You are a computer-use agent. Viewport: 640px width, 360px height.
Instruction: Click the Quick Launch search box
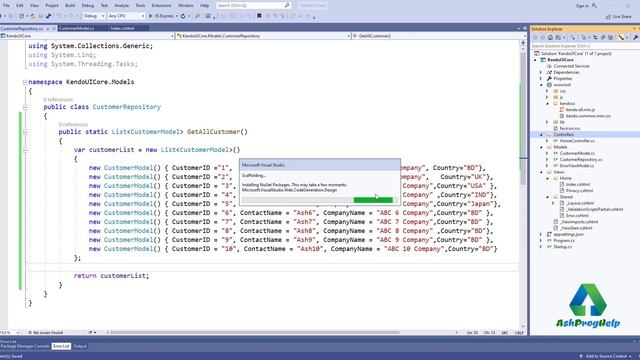[x=253, y=6]
